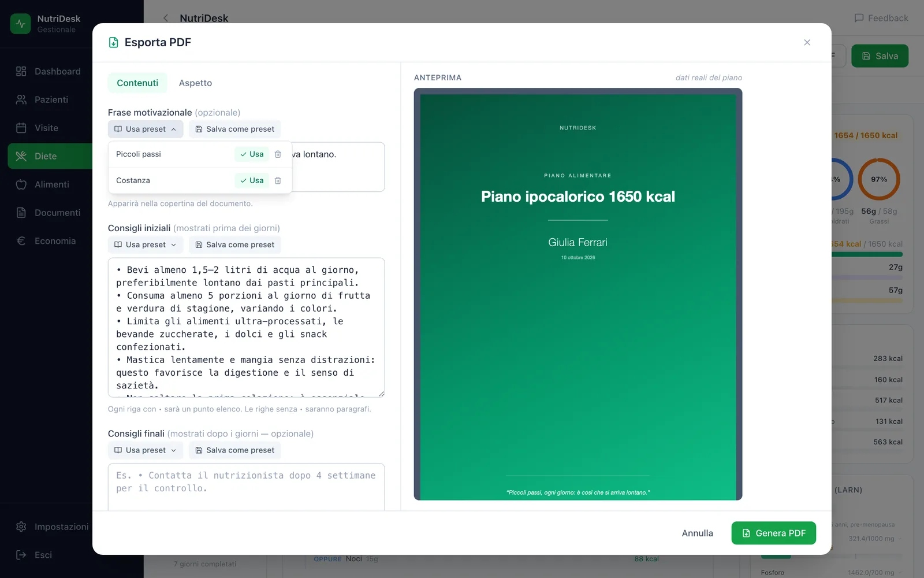Collapse the Frase motivazionale preset dropdown

point(146,129)
